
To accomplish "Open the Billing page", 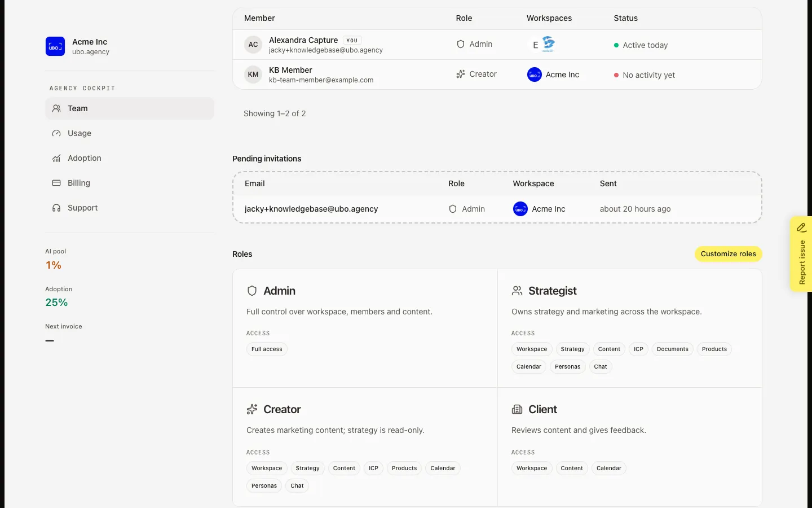I will coord(130,183).
